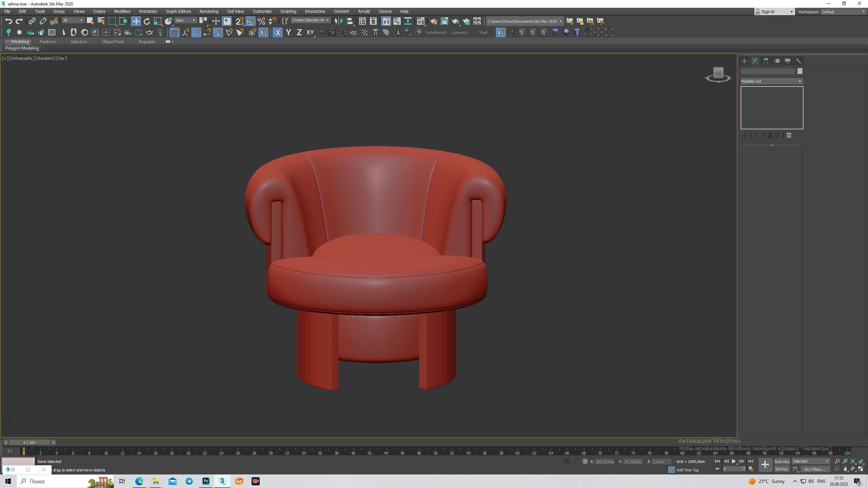This screenshot has height=488, width=868.
Task: Open the Create command panel tab
Action: (x=744, y=61)
